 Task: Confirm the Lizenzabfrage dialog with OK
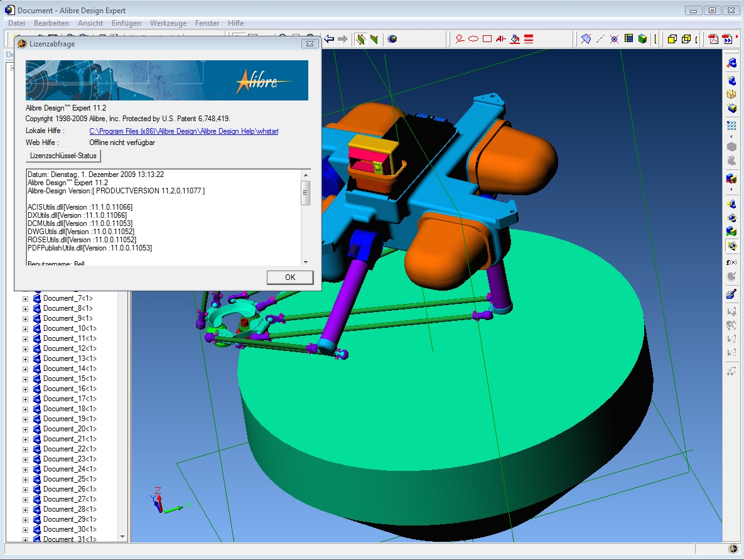[290, 277]
